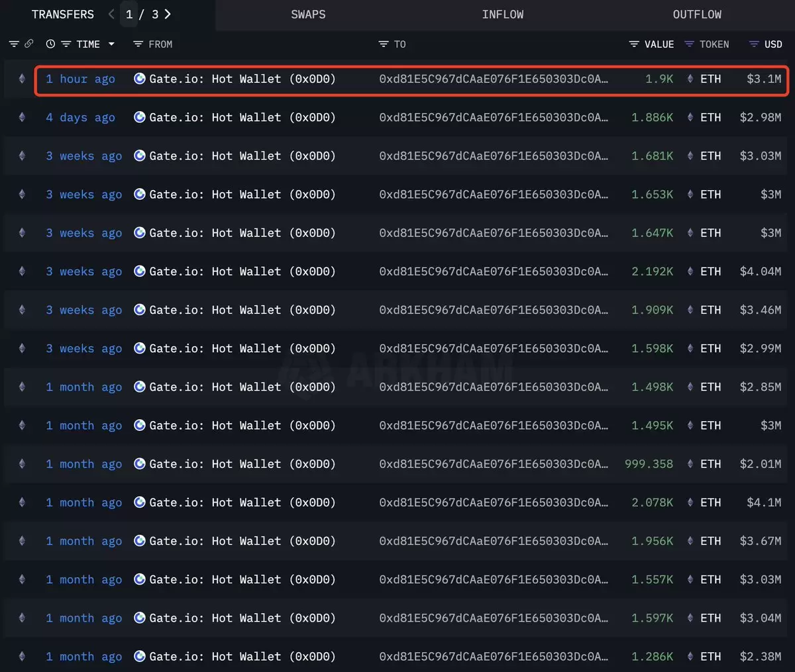The height and width of the screenshot is (672, 795).
Task: Open the TOKEN column filter icon
Action: [x=689, y=44]
